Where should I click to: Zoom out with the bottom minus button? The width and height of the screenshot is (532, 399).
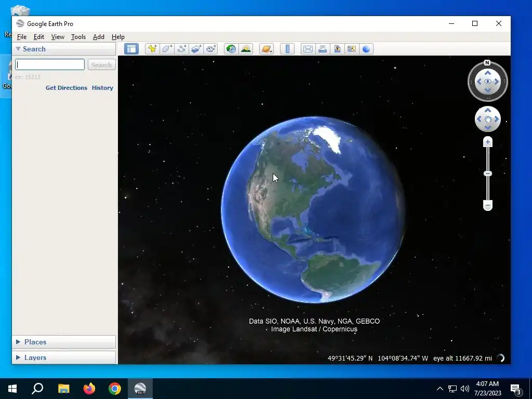coord(487,206)
